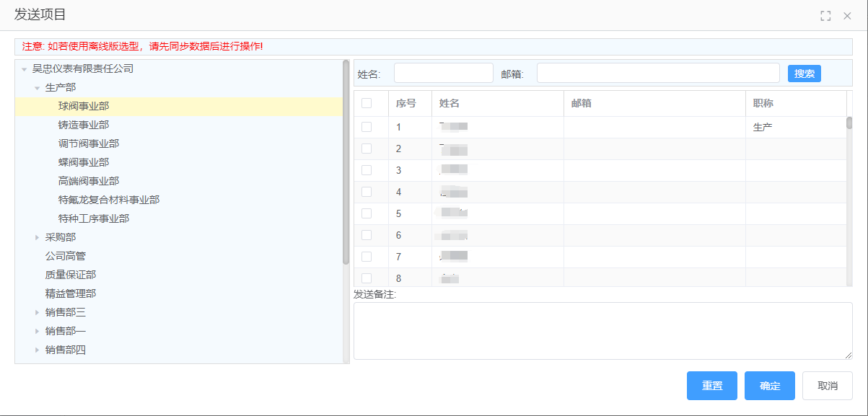Toggle the select-all checkbox in table header
Screen dimensions: 868x416
click(367, 103)
